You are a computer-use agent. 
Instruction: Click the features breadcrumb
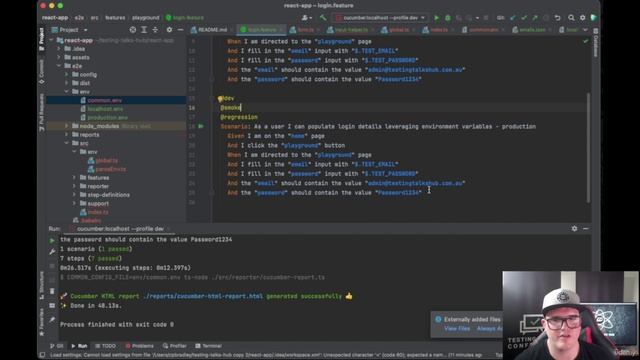tap(115, 18)
